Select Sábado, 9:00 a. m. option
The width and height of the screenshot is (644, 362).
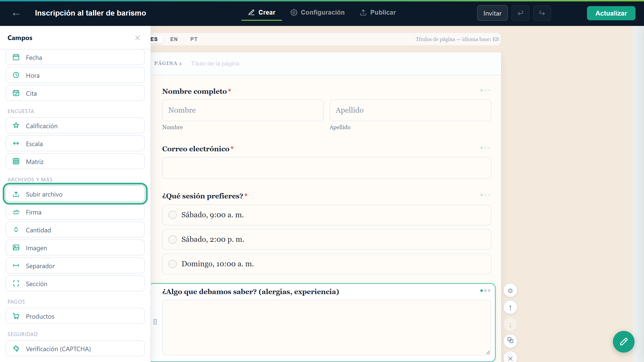tap(326, 215)
